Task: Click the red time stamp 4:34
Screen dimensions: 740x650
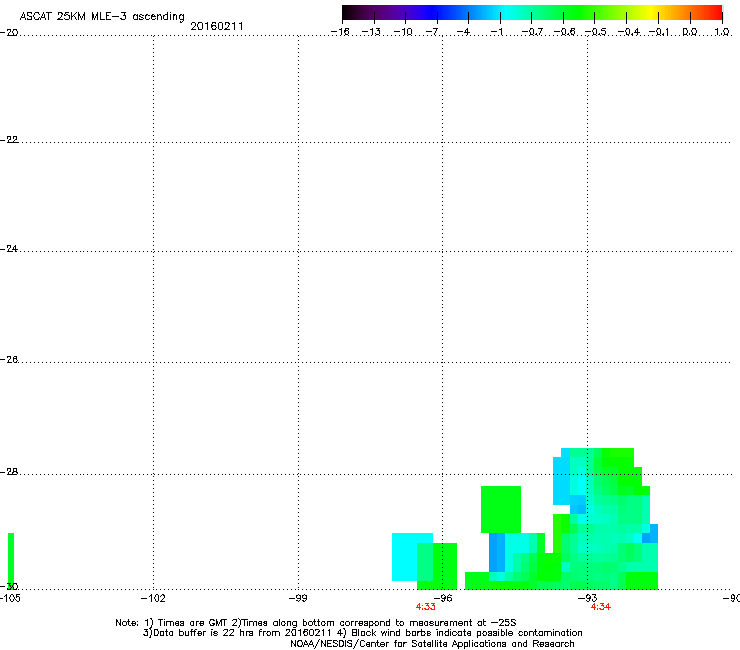Action: 600,607
